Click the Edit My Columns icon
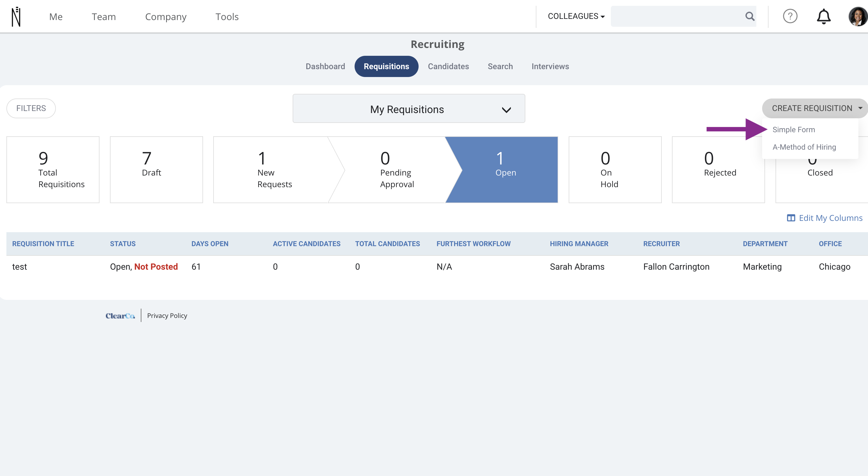Screen dimensions: 868x476 [791, 218]
